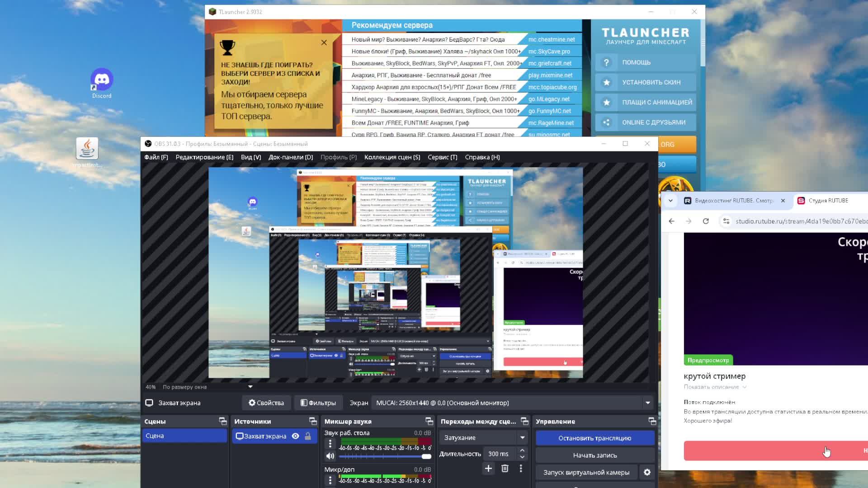Adjust Звук раб. стола volume slider

tap(385, 456)
